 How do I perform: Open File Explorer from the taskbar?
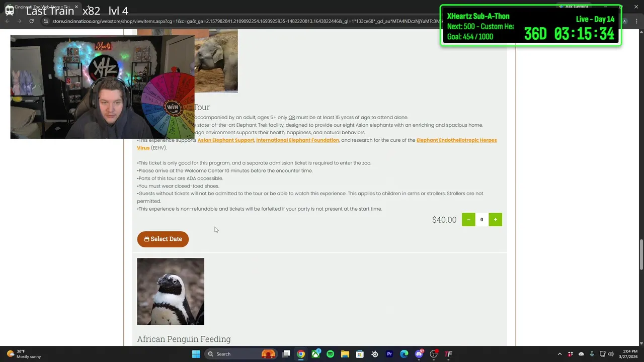(345, 354)
